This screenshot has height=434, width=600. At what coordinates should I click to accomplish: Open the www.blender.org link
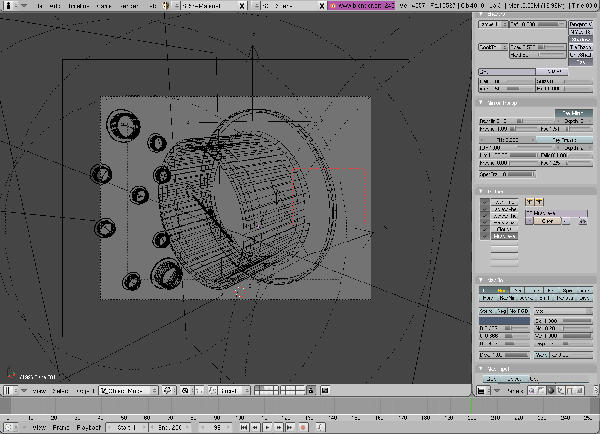[x=361, y=6]
